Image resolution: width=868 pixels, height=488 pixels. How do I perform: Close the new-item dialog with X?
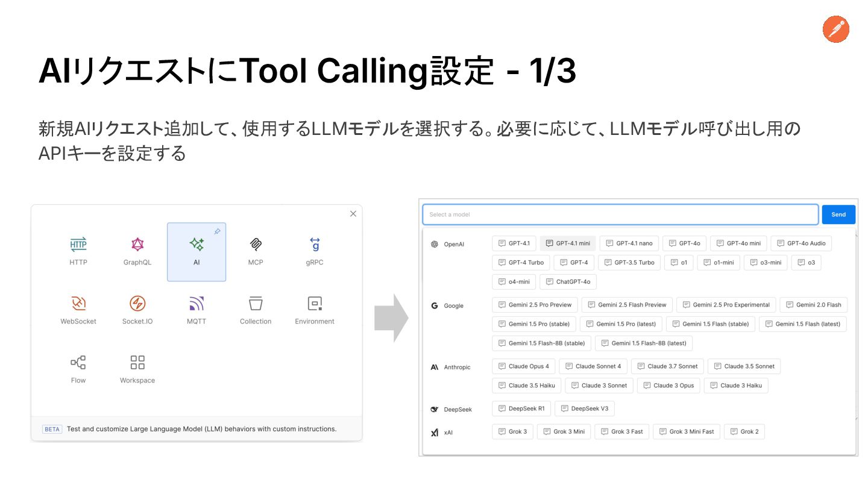pyautogui.click(x=353, y=213)
